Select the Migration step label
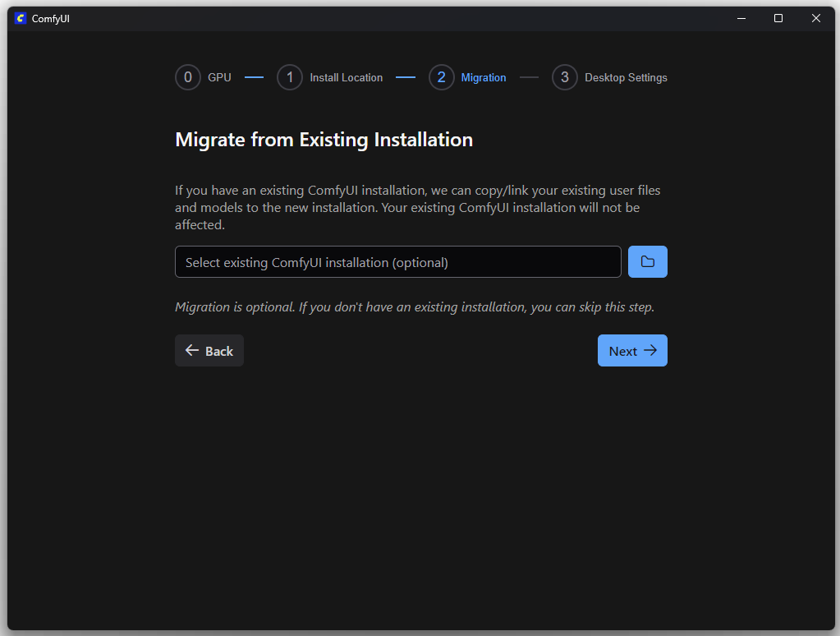This screenshot has height=636, width=840. tap(483, 77)
